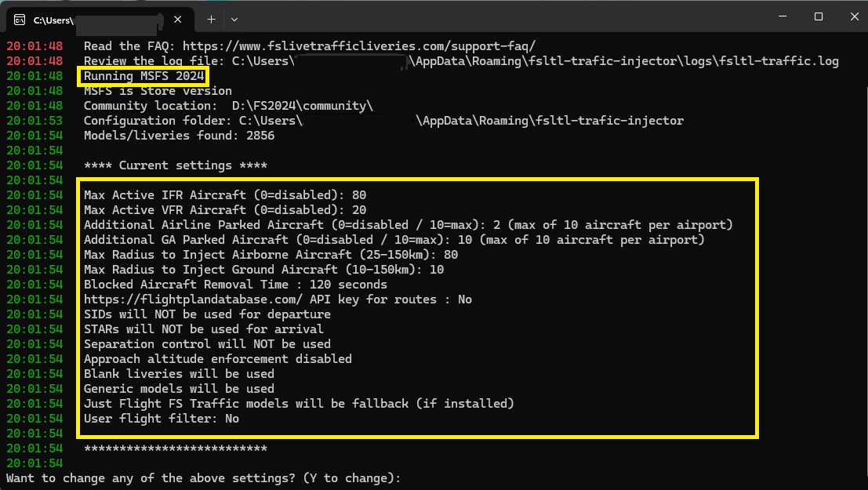This screenshot has width=868, height=490.
Task: Click 'Max Active VFR Aircraft' value 20 line
Action: [225, 210]
